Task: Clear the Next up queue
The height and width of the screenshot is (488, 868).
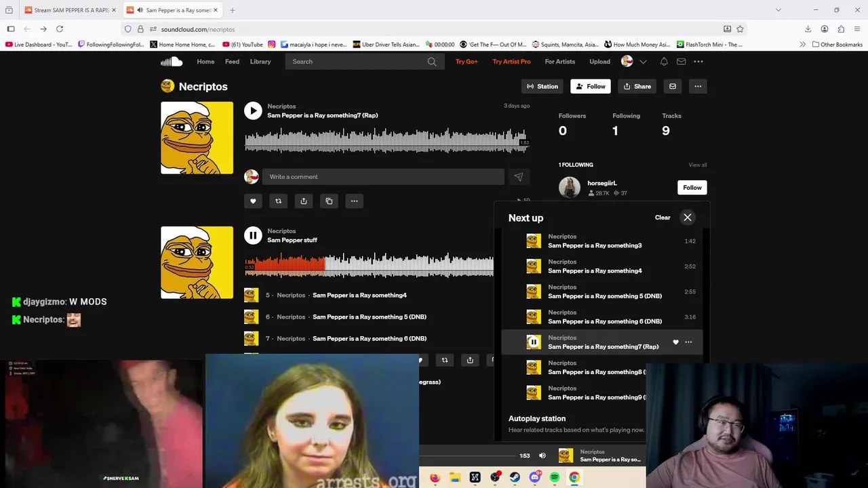Action: point(663,218)
